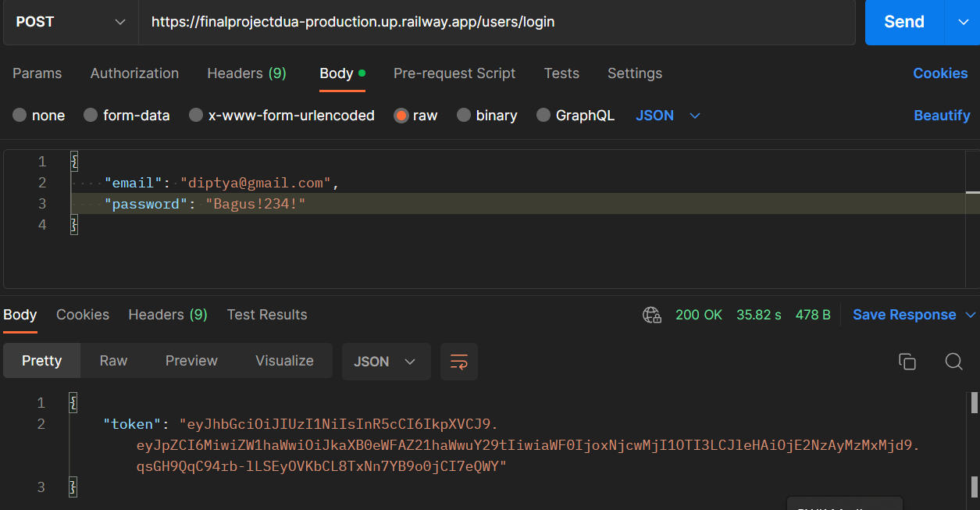The height and width of the screenshot is (510, 980).
Task: Toggle line wrapping in the response
Action: tap(458, 361)
